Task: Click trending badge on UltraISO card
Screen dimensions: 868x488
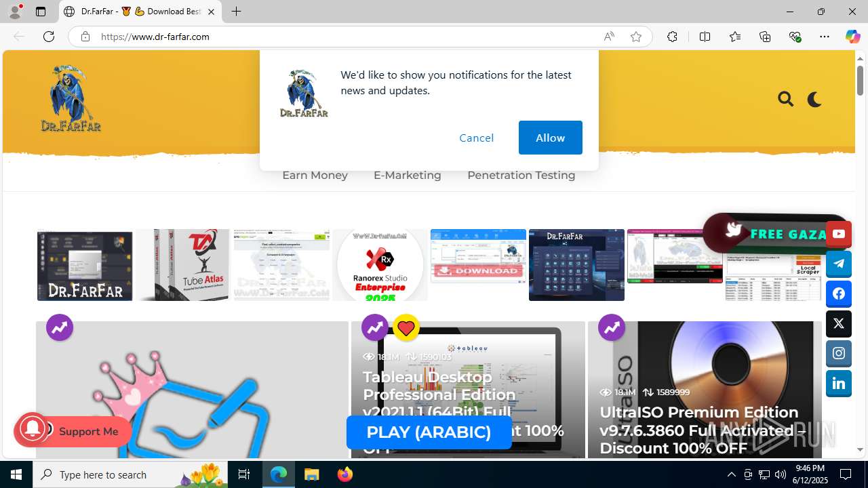Action: [612, 327]
